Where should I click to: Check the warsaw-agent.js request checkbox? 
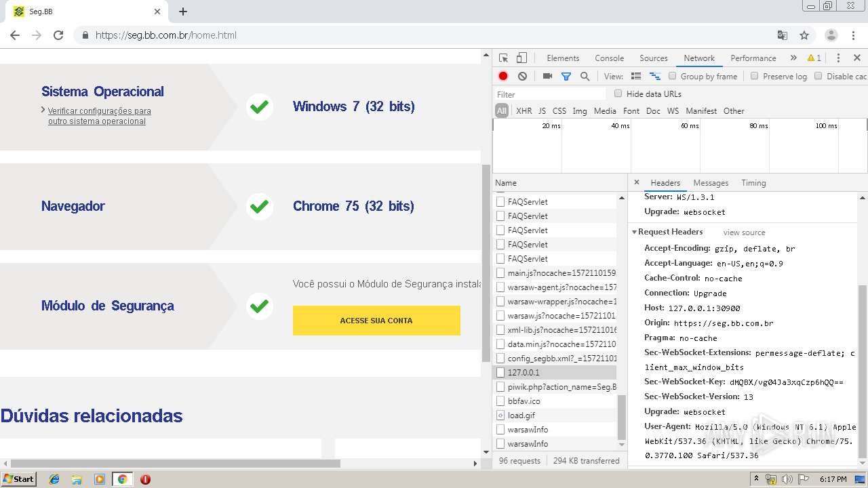point(500,287)
